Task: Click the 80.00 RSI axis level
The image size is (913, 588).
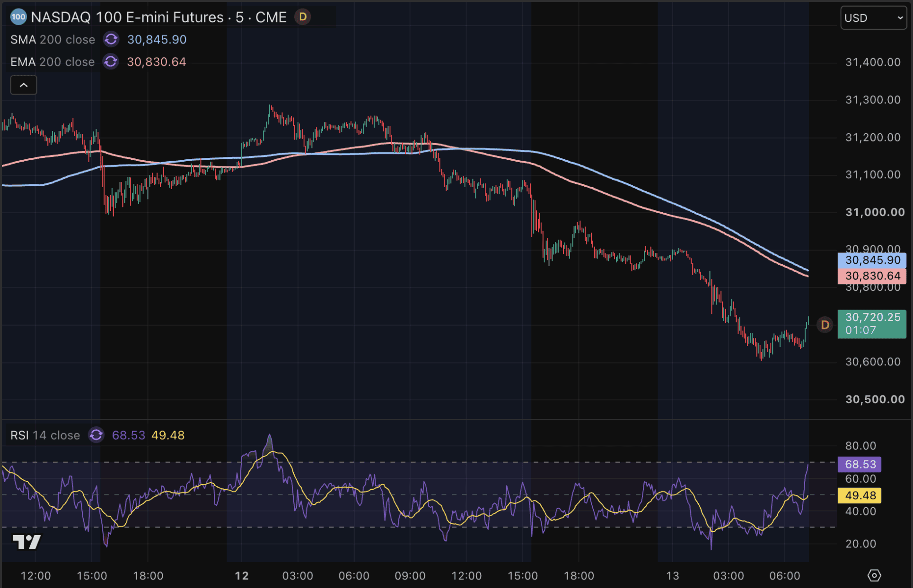Action: coord(860,446)
